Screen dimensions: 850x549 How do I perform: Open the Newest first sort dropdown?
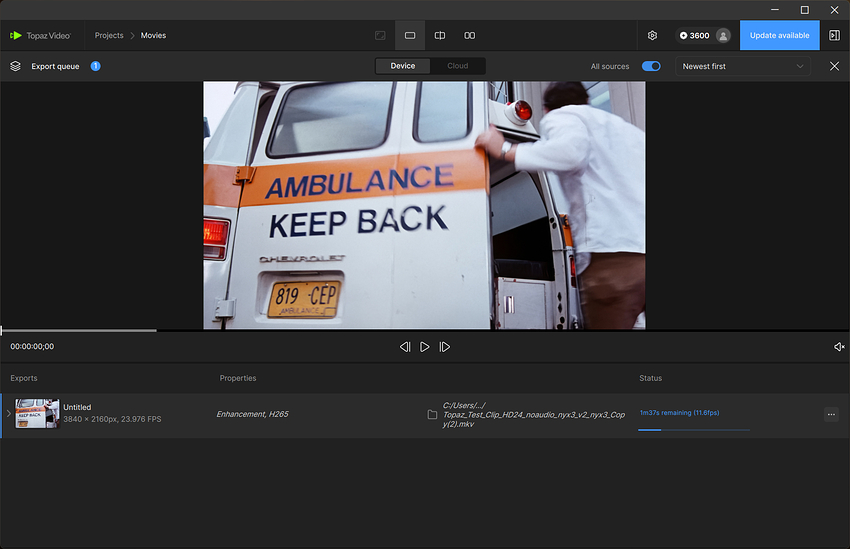[742, 66]
